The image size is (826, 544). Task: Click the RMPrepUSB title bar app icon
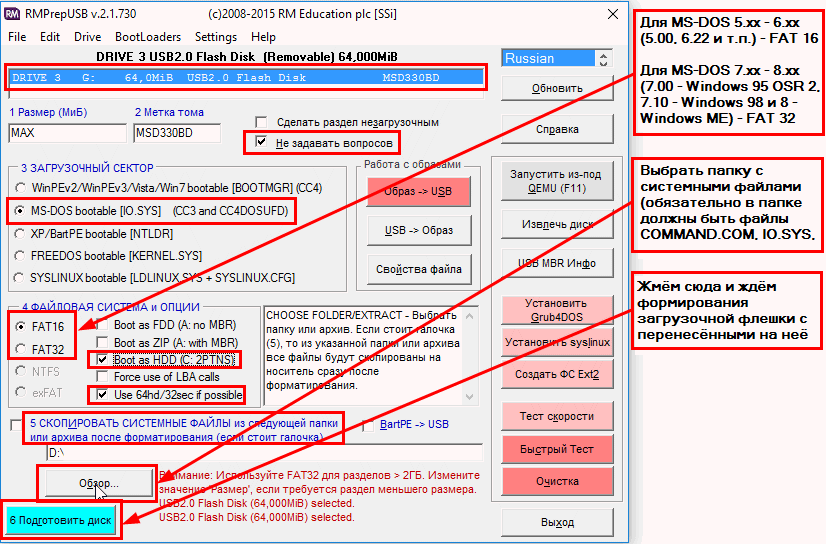pos(12,14)
